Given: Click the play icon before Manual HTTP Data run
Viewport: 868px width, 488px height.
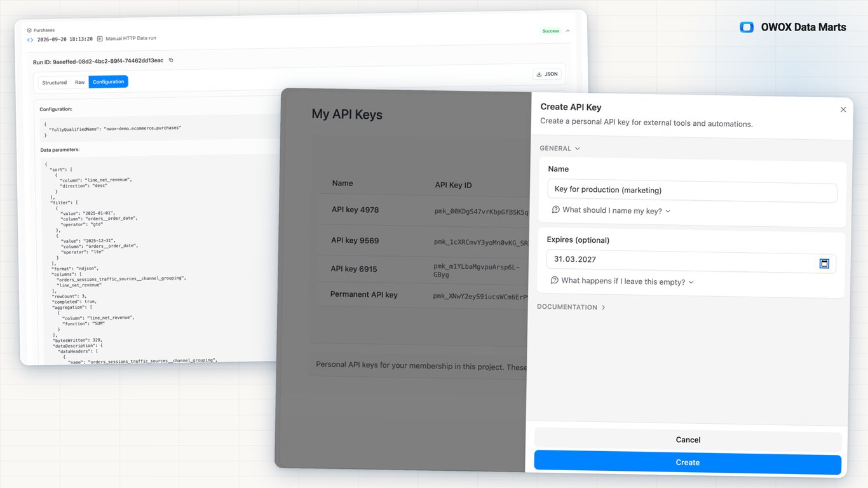Looking at the screenshot, I should point(100,39).
